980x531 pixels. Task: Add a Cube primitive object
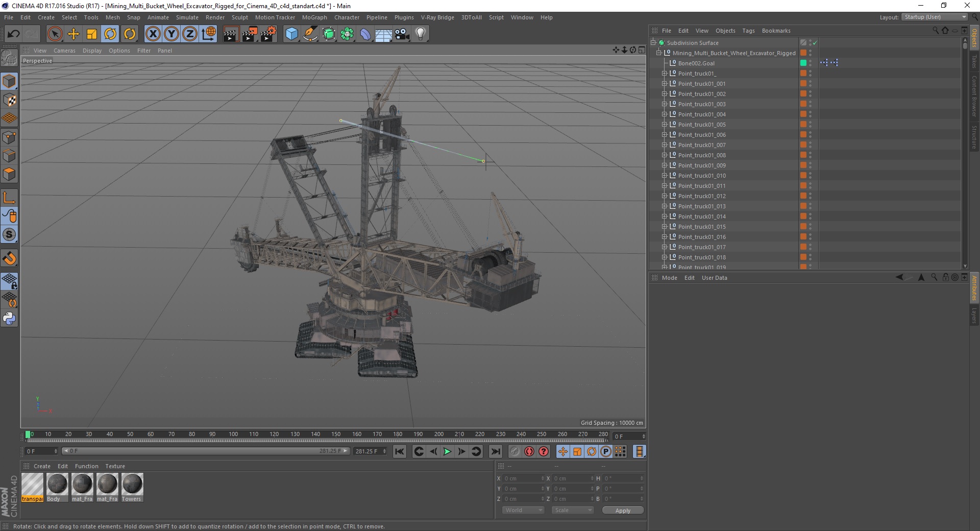point(291,34)
